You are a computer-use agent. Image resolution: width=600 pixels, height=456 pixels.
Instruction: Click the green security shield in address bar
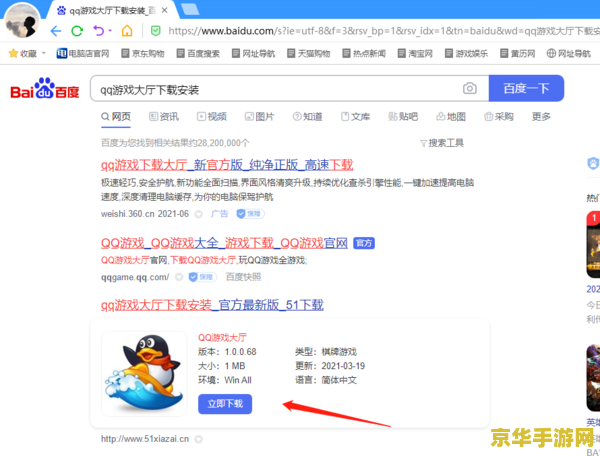coord(155,31)
